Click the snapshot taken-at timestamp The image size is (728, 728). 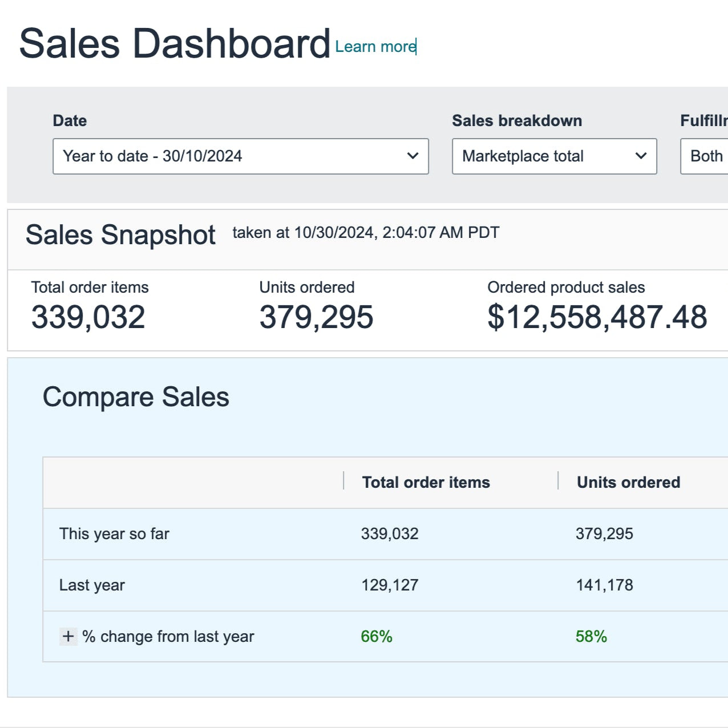[x=366, y=233]
